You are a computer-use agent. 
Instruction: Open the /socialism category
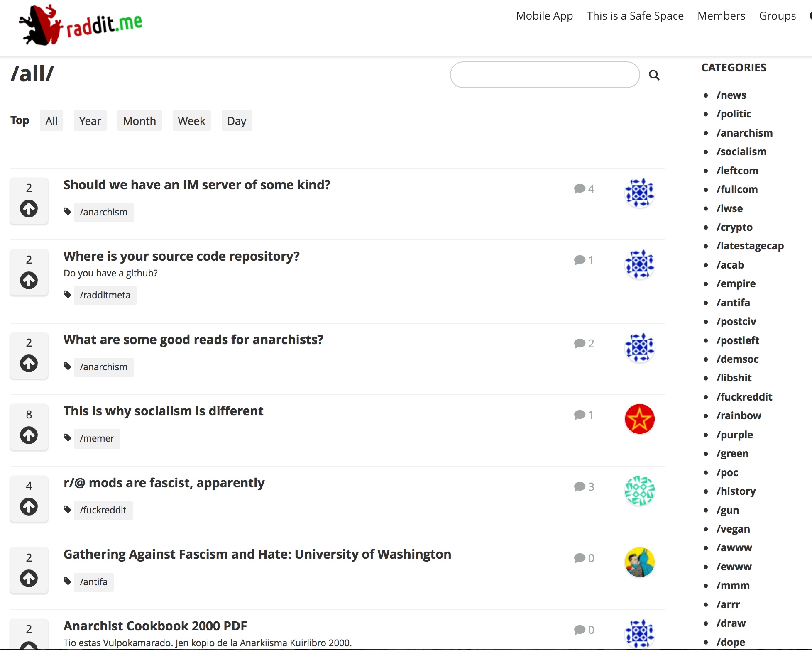pyautogui.click(x=741, y=152)
